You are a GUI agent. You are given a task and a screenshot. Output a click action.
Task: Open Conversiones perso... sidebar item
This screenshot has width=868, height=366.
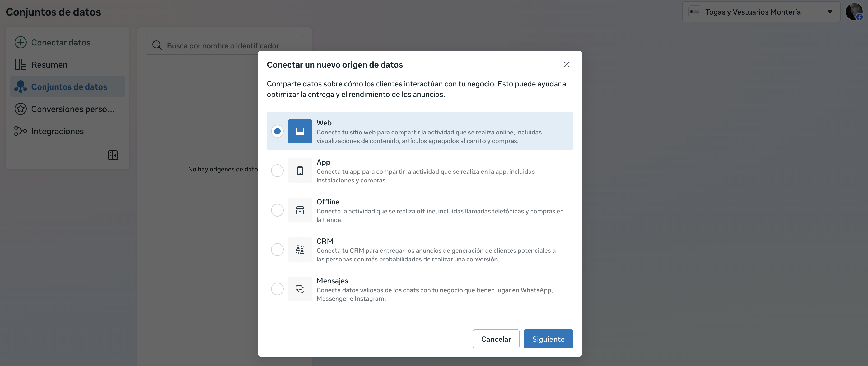click(67, 109)
